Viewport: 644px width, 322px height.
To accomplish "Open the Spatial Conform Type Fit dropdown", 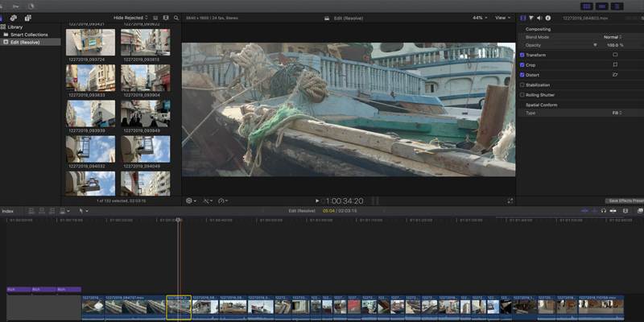I will pos(617,113).
